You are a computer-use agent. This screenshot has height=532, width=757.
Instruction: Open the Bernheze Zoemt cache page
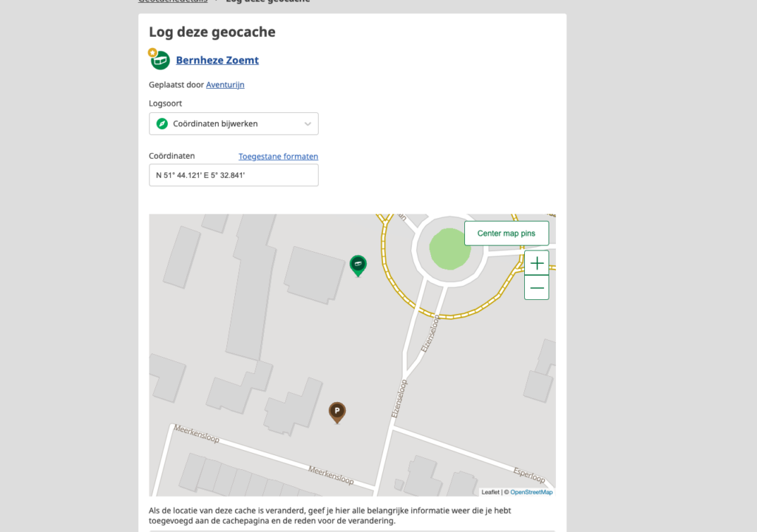tap(217, 60)
